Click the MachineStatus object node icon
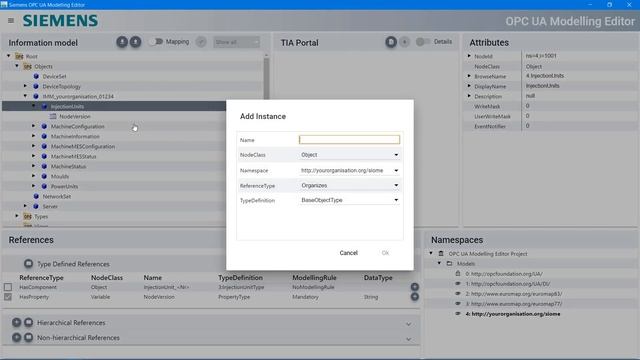This screenshot has height=360, width=640. 44,166
